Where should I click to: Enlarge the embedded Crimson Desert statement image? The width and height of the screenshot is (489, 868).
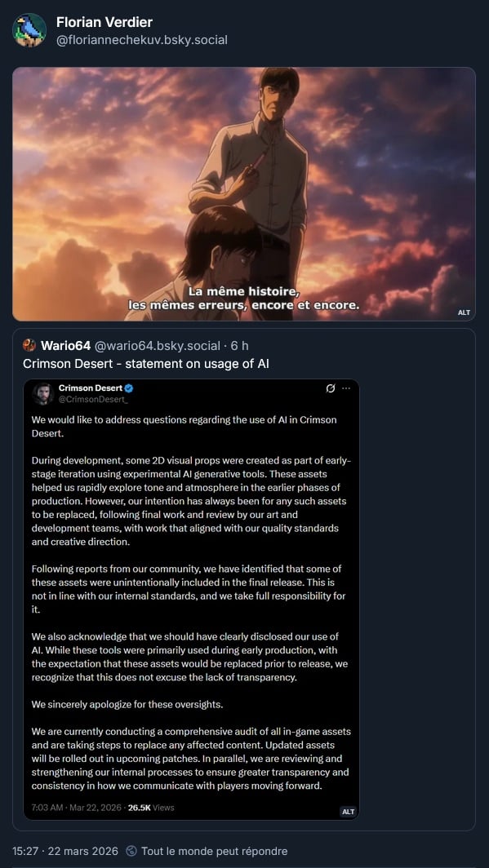coord(191,600)
